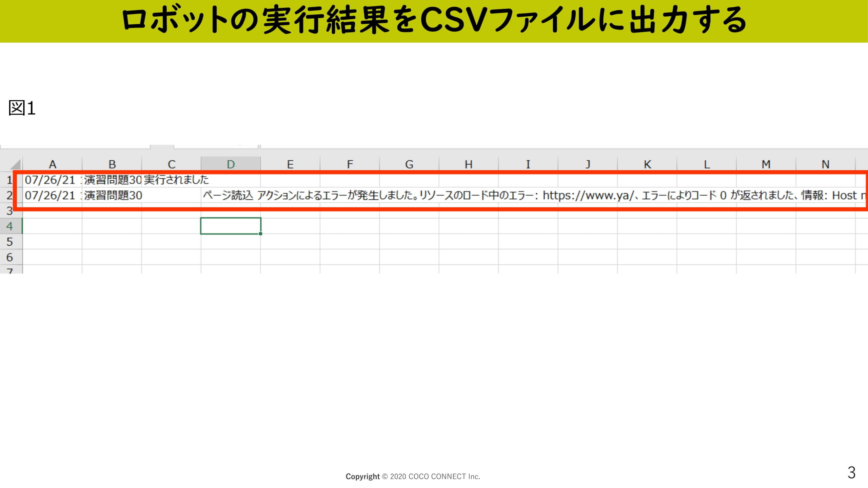Select column L header
868x488 pixels.
point(707,164)
